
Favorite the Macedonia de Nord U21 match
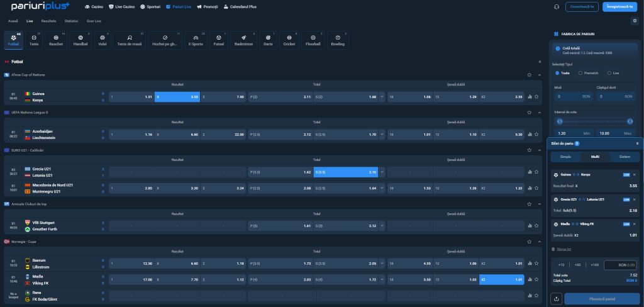tap(536, 188)
